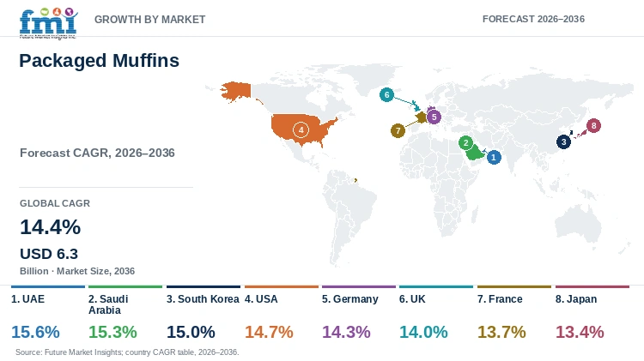Click 'Forecast CAGR, 2026–2036' subtitle
The image size is (644, 361).
(97, 153)
